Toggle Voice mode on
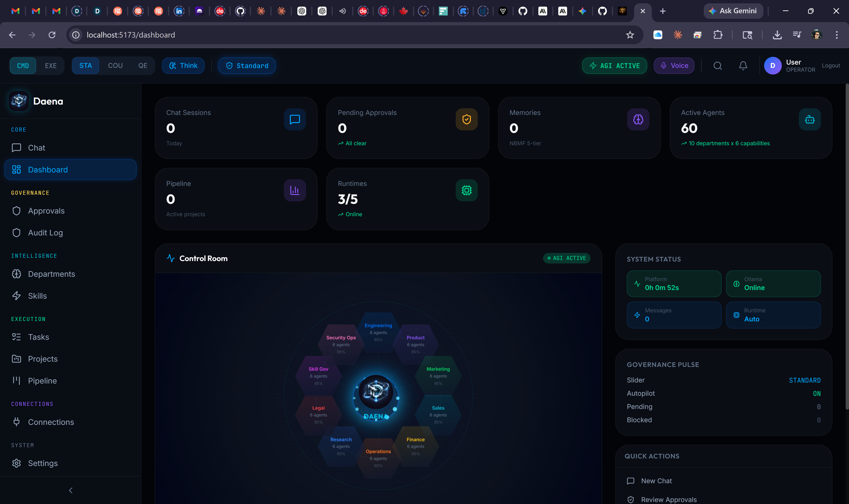The image size is (849, 504). click(x=674, y=66)
